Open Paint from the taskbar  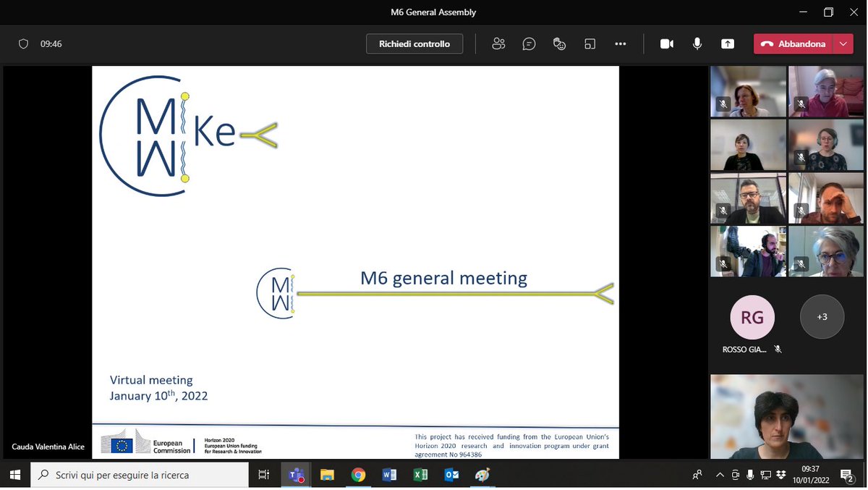click(482, 475)
